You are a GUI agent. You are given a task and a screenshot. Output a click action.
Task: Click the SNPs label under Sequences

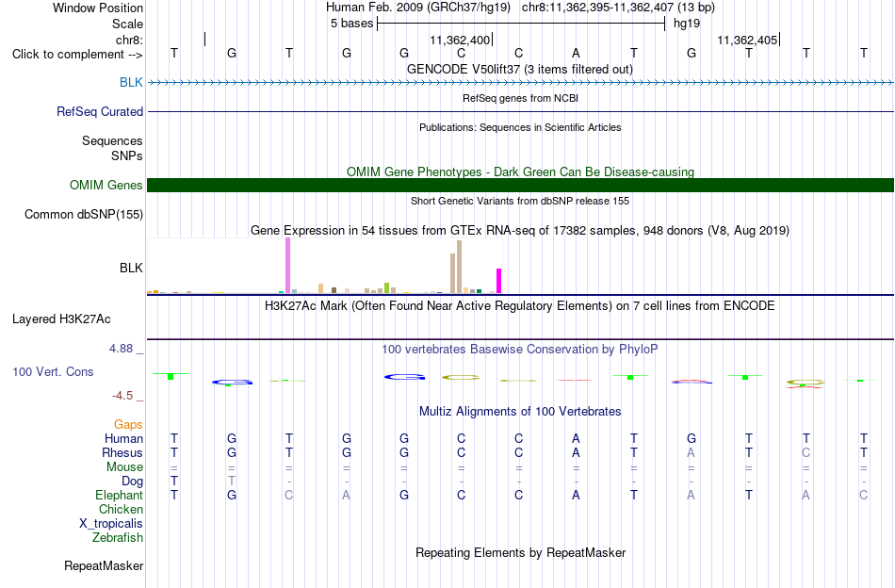click(x=127, y=155)
